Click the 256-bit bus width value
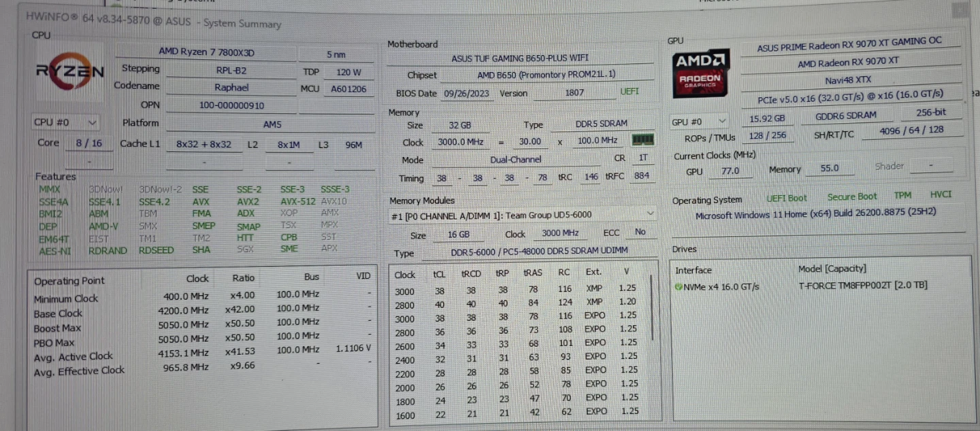This screenshot has width=980, height=431. (930, 113)
